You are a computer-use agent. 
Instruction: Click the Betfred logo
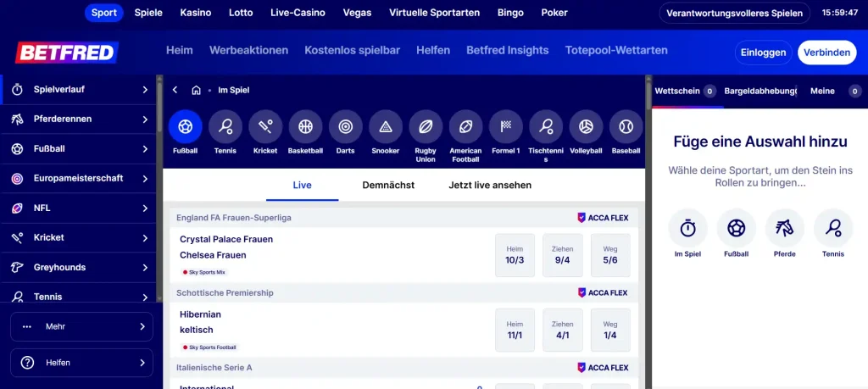click(66, 53)
